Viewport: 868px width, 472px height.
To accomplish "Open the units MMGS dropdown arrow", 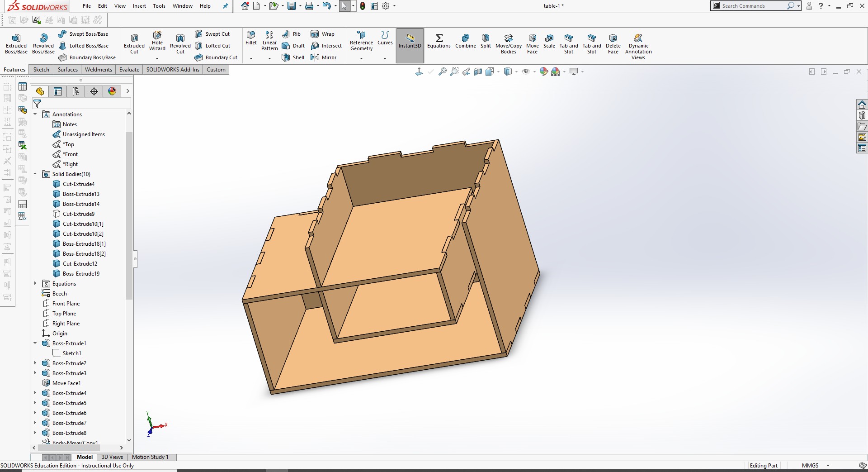I will pos(828,466).
